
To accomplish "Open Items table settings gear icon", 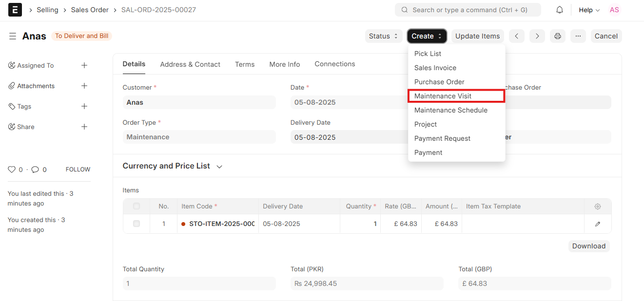I will (598, 207).
